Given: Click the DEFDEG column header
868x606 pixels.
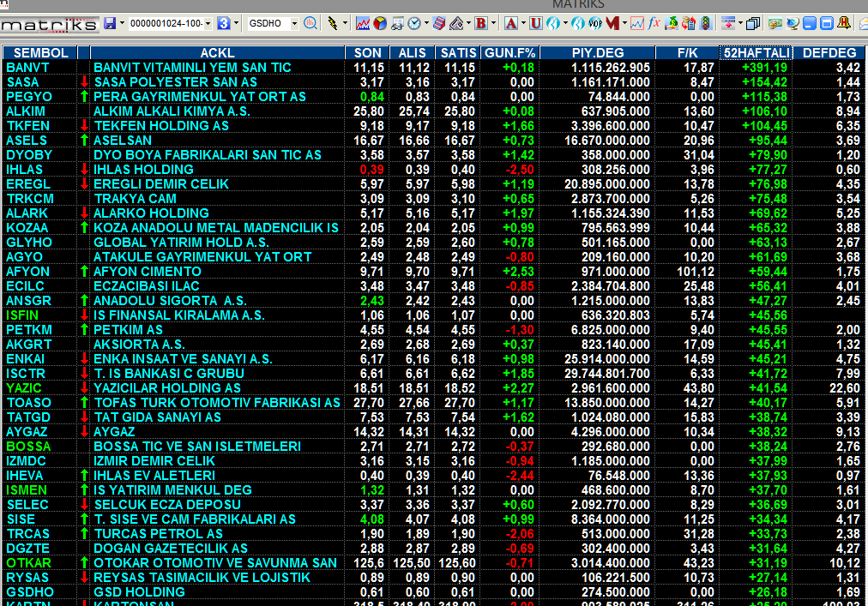Looking at the screenshot, I should (x=829, y=52).
